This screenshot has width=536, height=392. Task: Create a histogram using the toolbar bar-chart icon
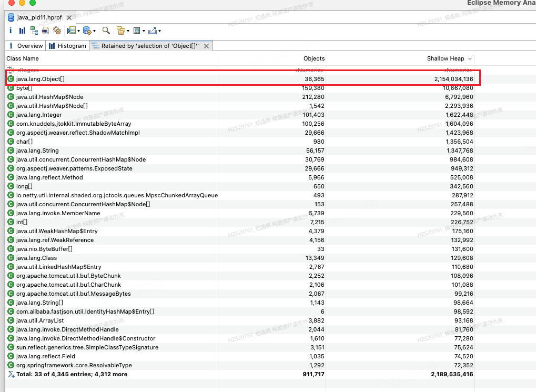pyautogui.click(x=22, y=31)
